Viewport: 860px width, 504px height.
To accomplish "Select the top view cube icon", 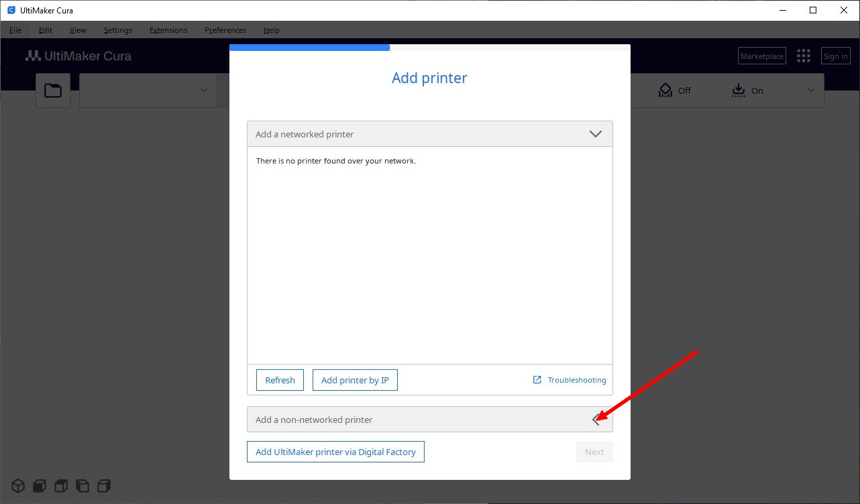I will (x=61, y=485).
